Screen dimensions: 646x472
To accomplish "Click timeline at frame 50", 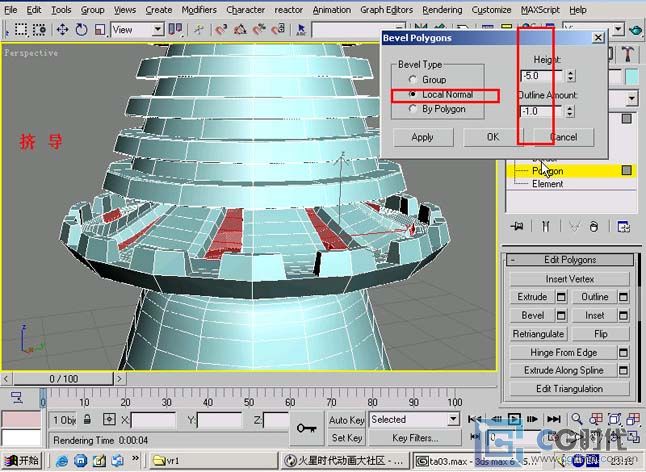I will [249, 398].
